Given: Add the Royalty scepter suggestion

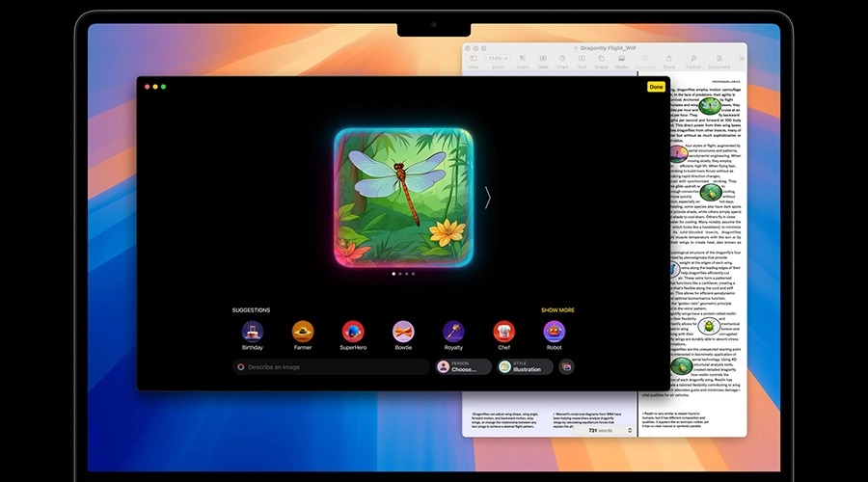Looking at the screenshot, I should tap(453, 332).
